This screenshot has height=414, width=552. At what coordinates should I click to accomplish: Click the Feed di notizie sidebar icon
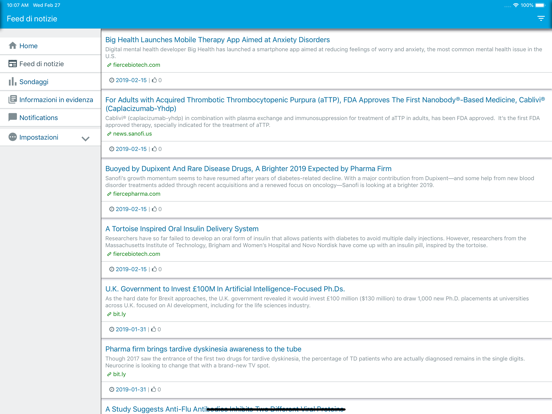(x=13, y=64)
